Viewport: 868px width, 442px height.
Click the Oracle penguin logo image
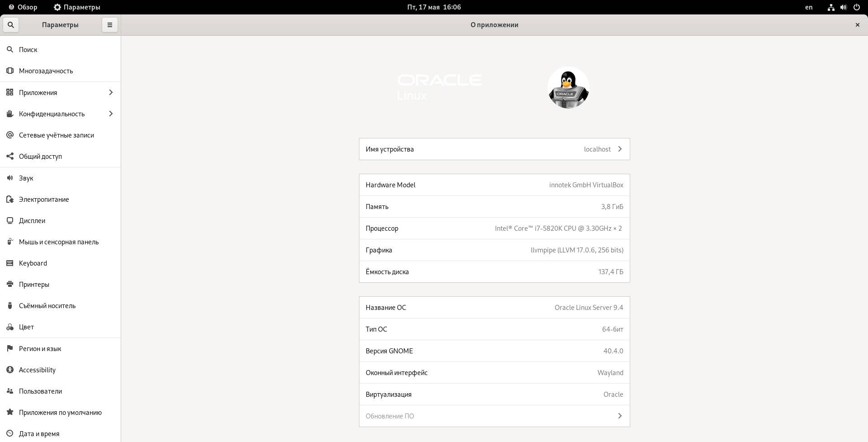[568, 88]
